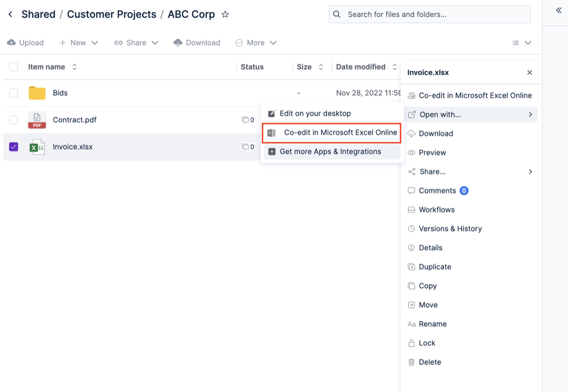568x392 pixels.
Task: Open comments for Invoice.xlsx
Action: 248,147
